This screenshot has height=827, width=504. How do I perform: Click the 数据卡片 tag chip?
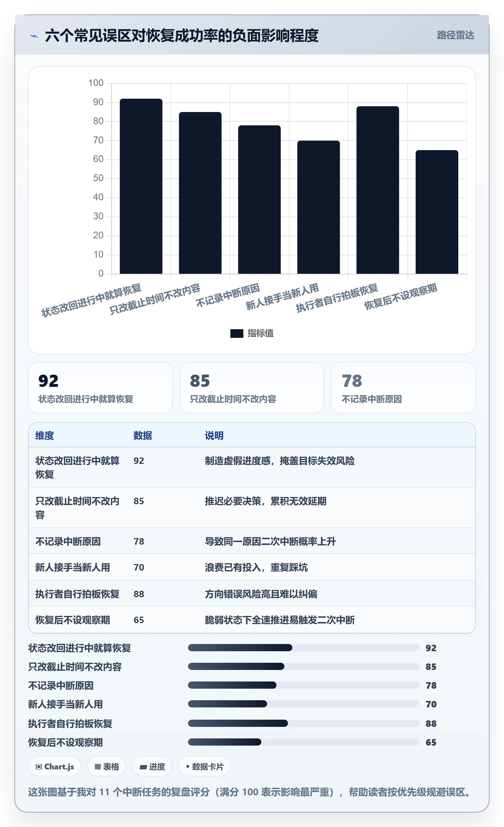(x=204, y=766)
